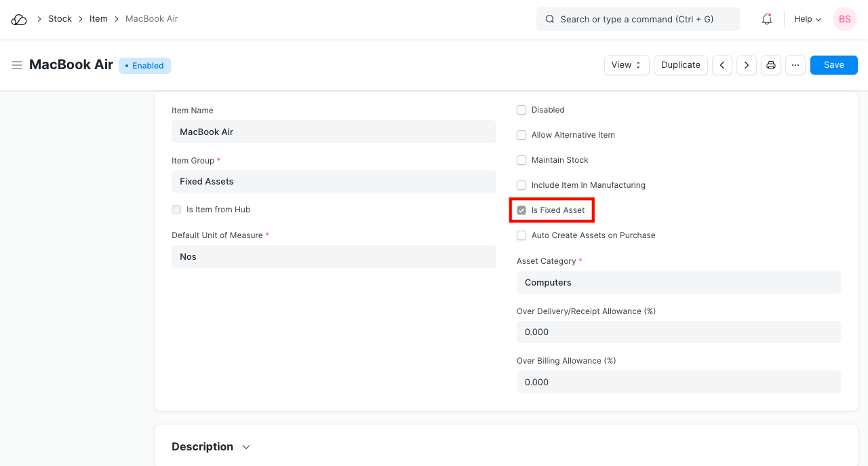Click the ERPNext cloud home logo
This screenshot has height=466, width=868.
pos(19,19)
